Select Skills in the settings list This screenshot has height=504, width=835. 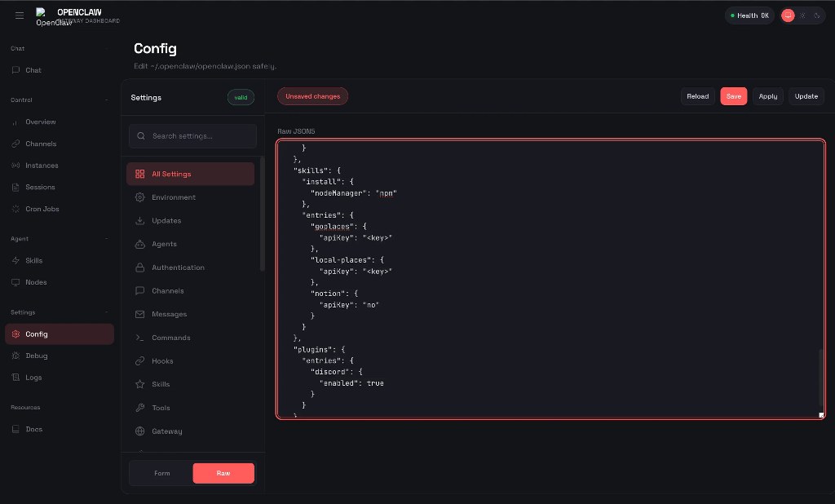pyautogui.click(x=190, y=385)
